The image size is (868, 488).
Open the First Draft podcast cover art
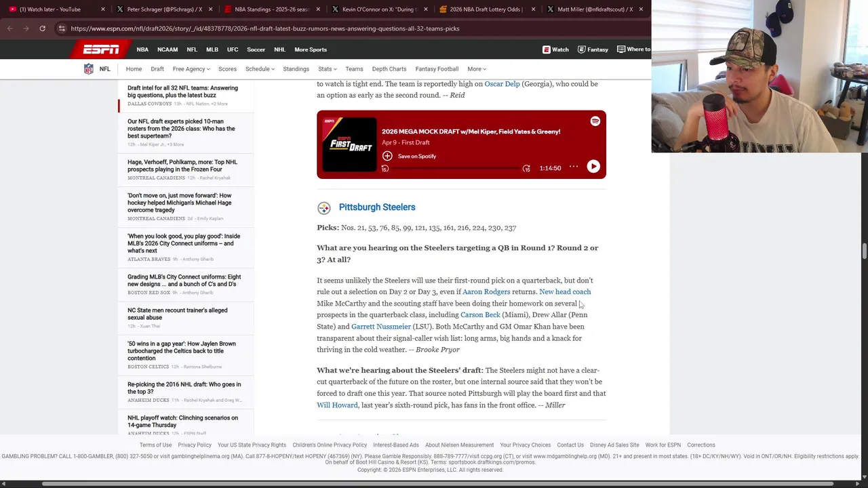click(x=350, y=145)
